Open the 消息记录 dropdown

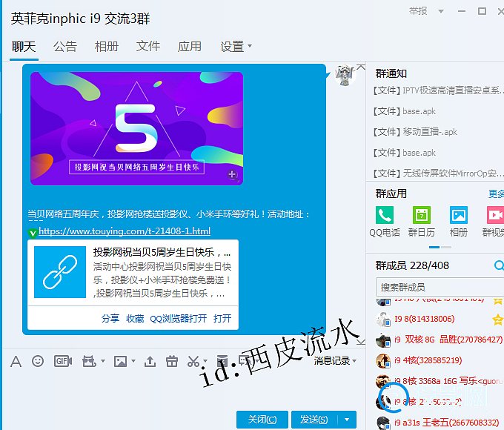tap(335, 361)
